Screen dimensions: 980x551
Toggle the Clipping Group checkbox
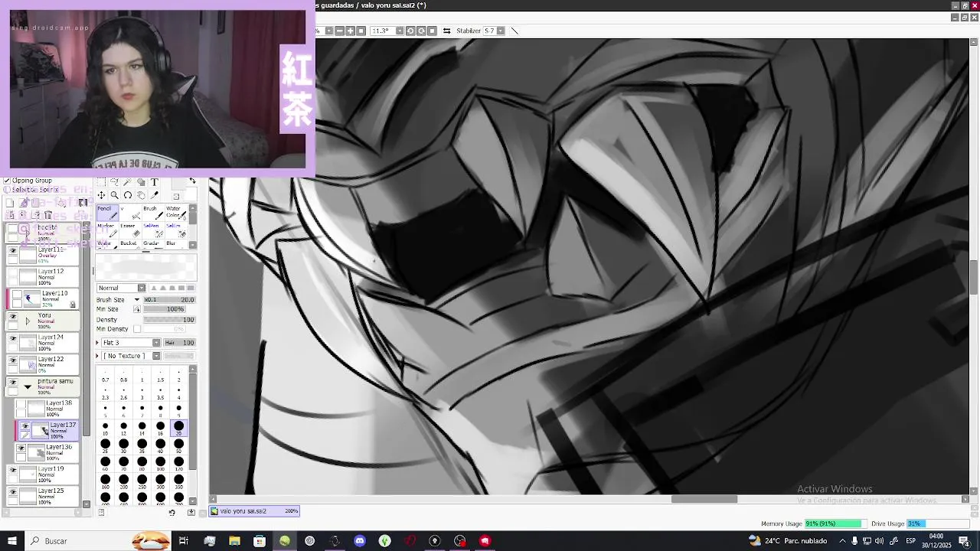[7, 181]
